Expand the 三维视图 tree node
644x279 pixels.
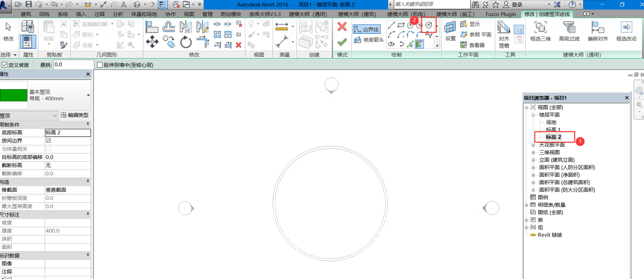(x=533, y=152)
